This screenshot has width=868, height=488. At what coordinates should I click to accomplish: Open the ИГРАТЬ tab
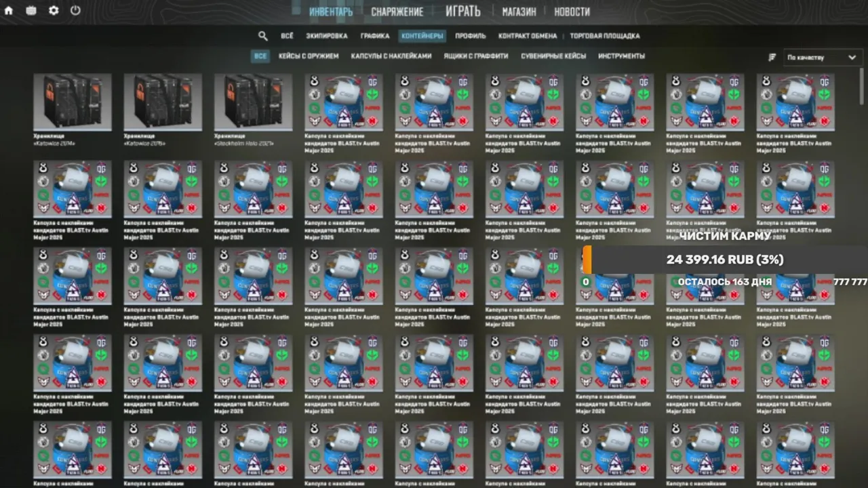[463, 11]
